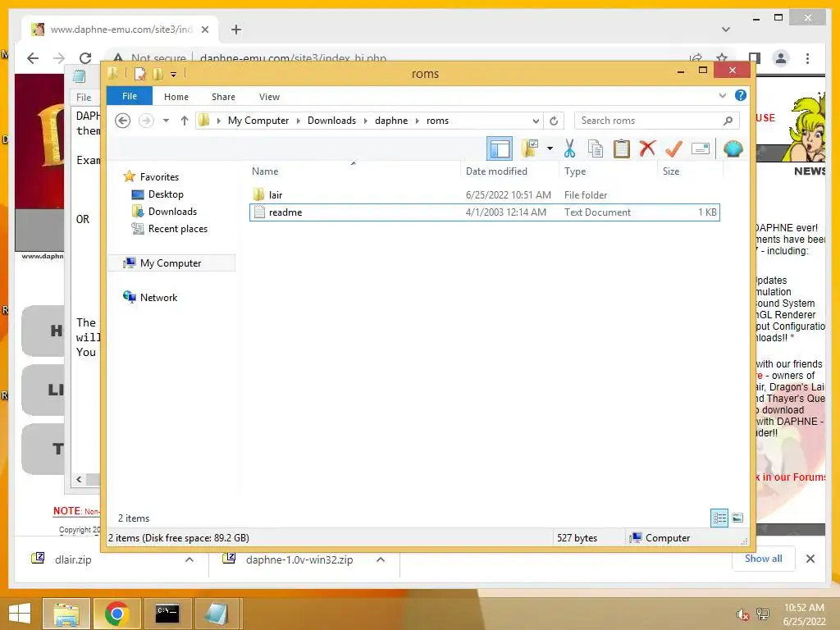
Task: Open Recent places in navigation pane
Action: (177, 229)
